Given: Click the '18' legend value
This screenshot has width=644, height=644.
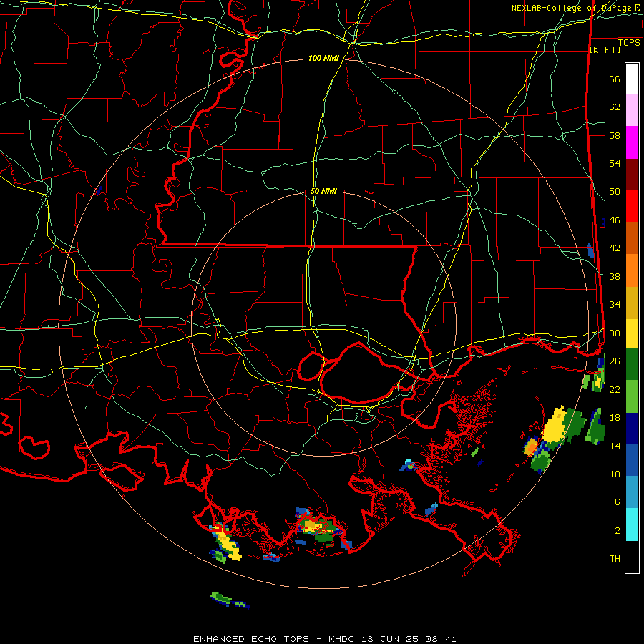Looking at the screenshot, I should click(615, 418).
